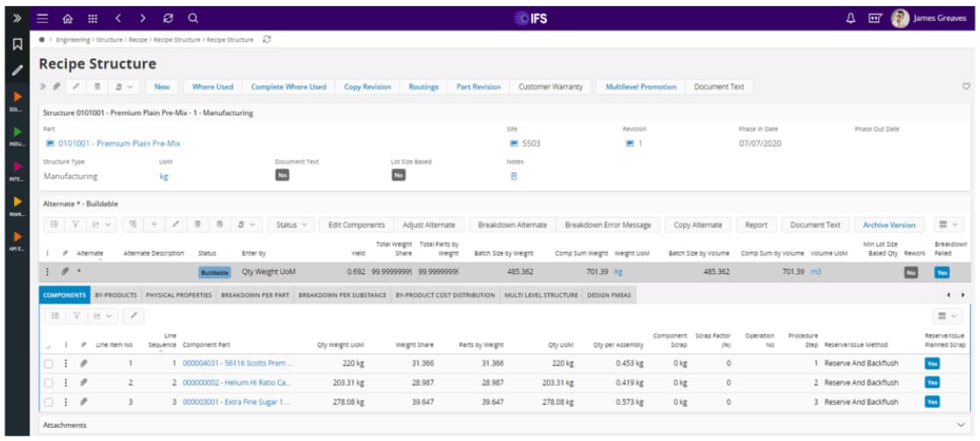Toggle the Lot Size Based No badge
The height and width of the screenshot is (441, 980).
399,176
